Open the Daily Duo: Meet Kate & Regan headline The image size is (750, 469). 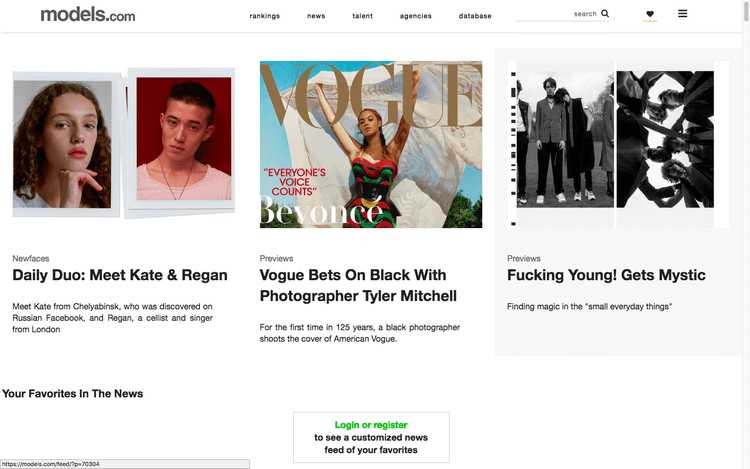[x=120, y=275]
